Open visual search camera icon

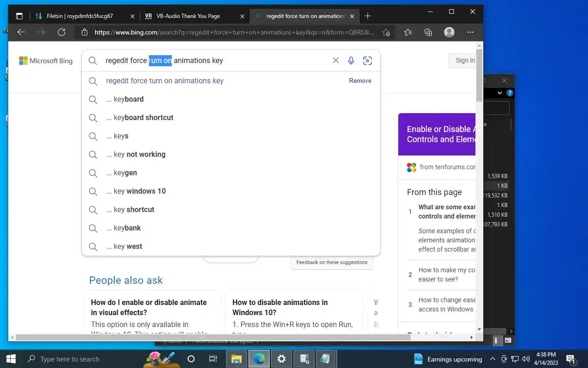[367, 60]
